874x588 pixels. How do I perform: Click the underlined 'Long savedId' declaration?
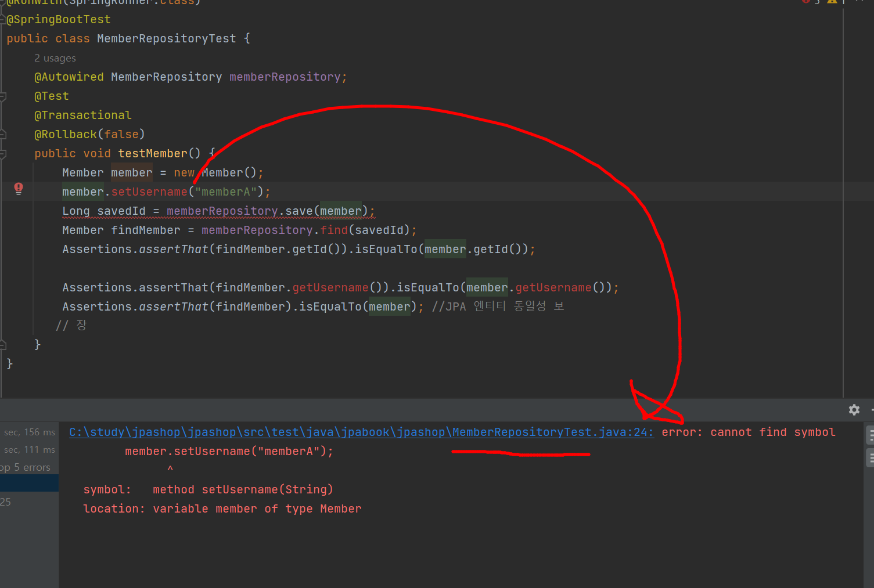104,211
